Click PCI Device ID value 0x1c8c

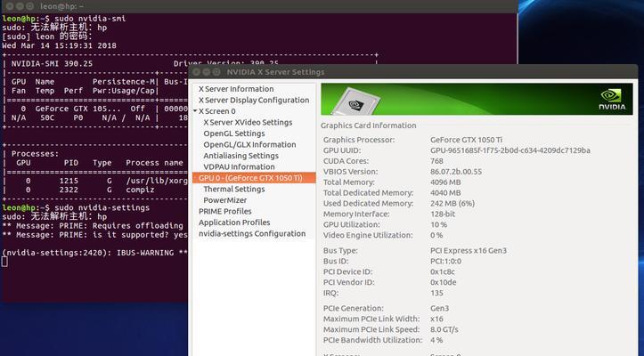coord(443,271)
